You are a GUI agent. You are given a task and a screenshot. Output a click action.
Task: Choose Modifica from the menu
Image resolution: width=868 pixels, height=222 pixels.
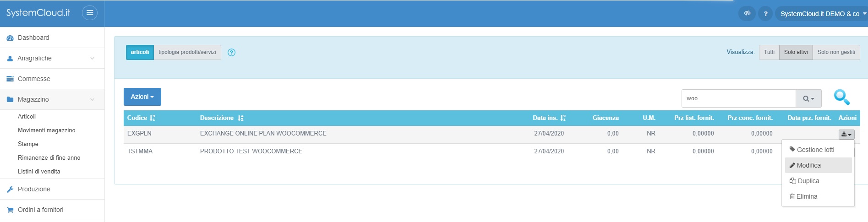tap(818, 165)
